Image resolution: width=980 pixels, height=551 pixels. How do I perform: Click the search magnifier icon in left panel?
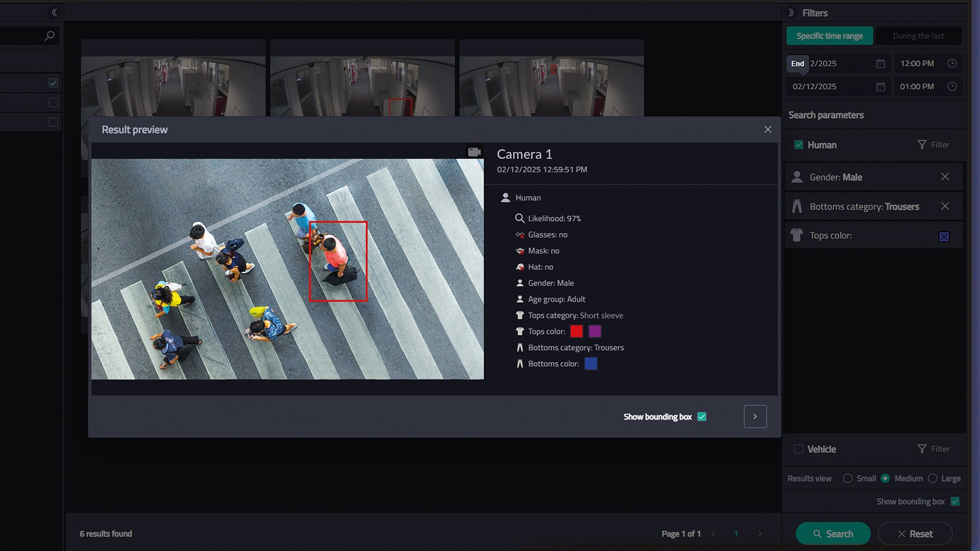click(50, 36)
